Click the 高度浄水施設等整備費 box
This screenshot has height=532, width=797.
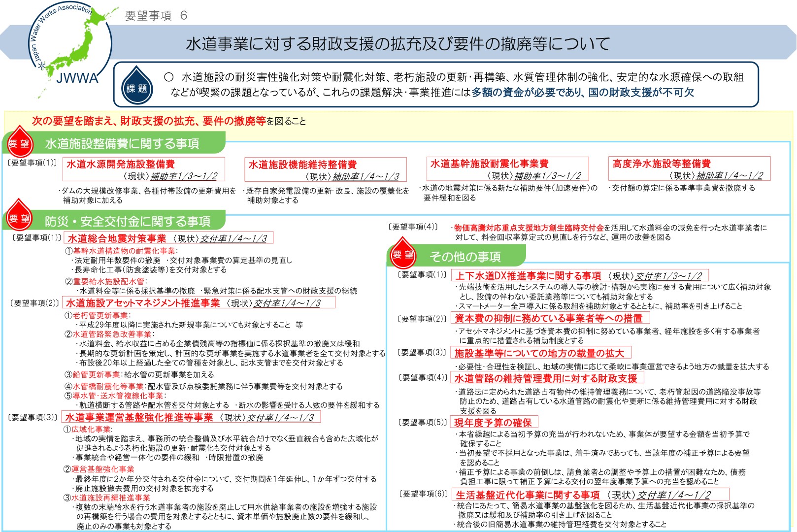[689, 169]
